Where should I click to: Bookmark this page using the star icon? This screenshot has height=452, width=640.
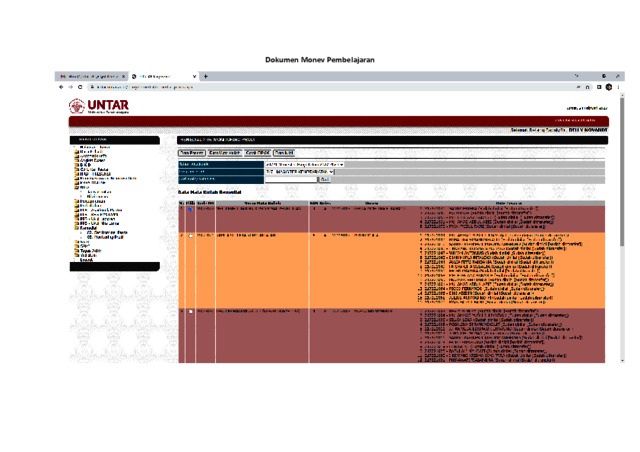coord(587,87)
